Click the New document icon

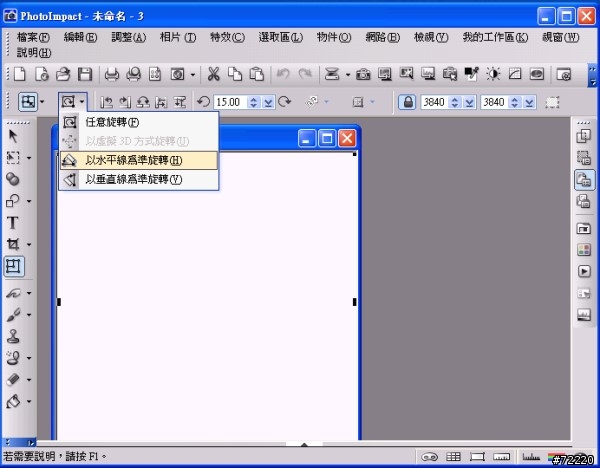(x=20, y=74)
